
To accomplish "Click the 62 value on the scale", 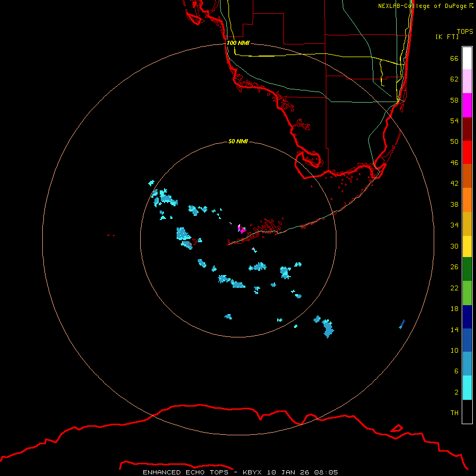I will point(454,79).
